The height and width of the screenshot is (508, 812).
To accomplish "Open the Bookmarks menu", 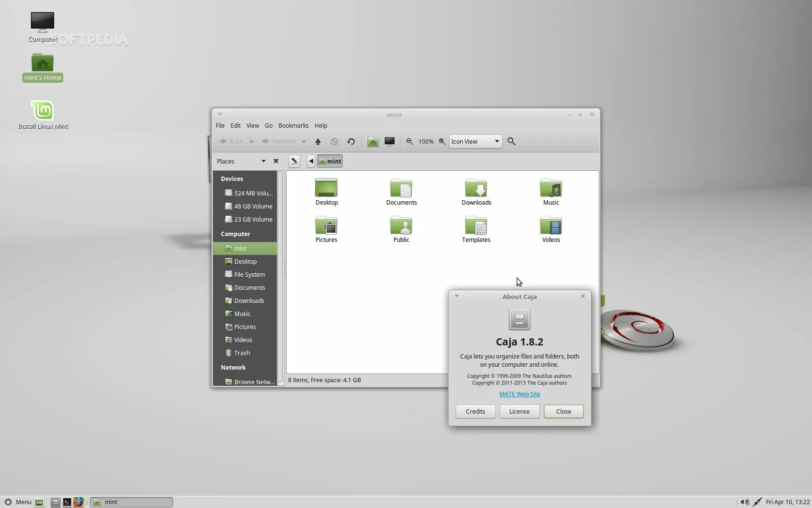I will [x=293, y=125].
